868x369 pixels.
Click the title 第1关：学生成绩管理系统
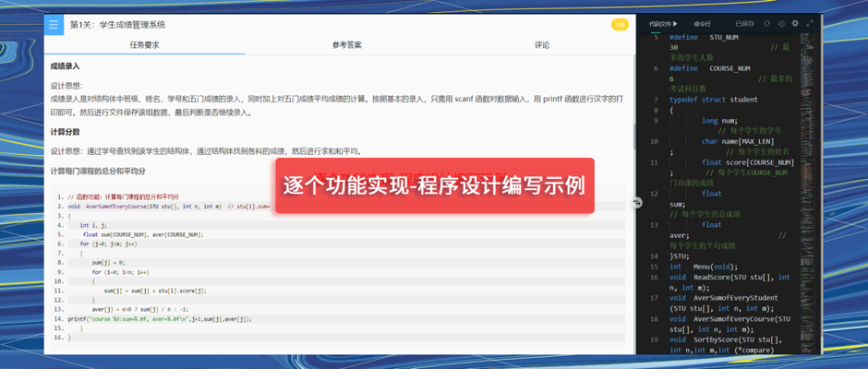[117, 25]
